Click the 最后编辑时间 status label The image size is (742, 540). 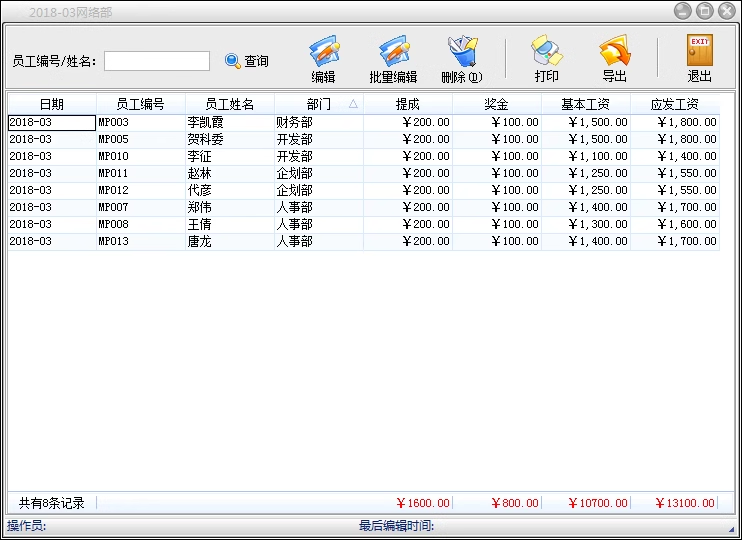(x=397, y=526)
